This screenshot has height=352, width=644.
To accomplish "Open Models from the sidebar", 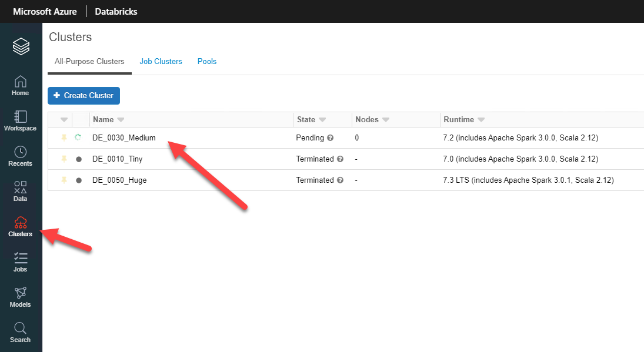I will [20, 297].
